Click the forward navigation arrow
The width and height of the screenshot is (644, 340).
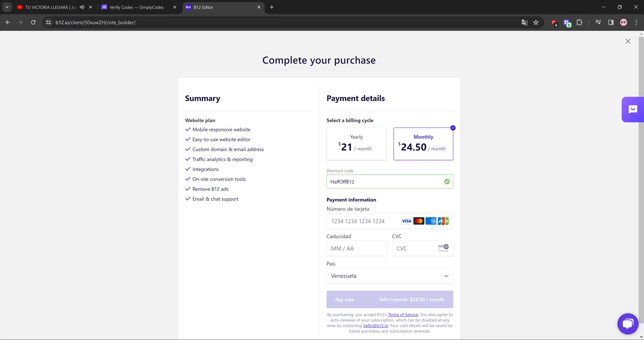(20, 22)
